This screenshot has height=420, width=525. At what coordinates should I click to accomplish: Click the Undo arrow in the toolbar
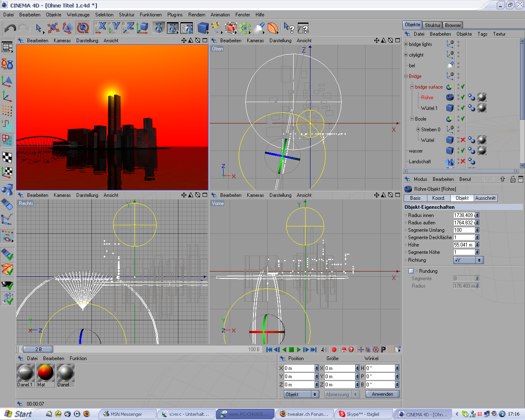pos(10,28)
